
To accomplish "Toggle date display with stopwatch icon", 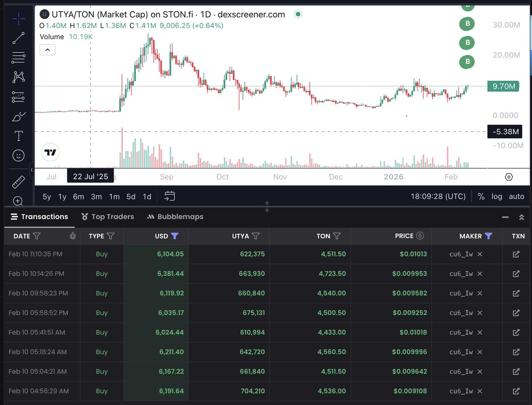I will (x=73, y=236).
